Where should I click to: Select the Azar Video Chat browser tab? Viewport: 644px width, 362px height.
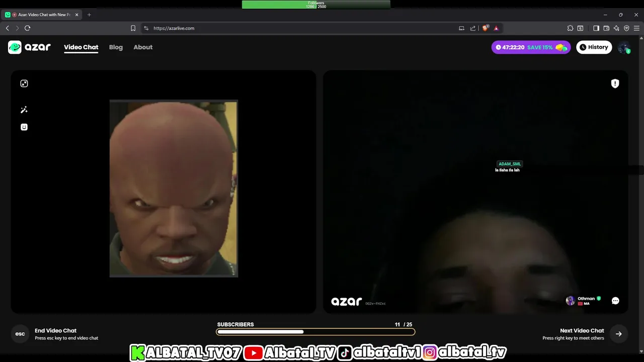point(42,15)
